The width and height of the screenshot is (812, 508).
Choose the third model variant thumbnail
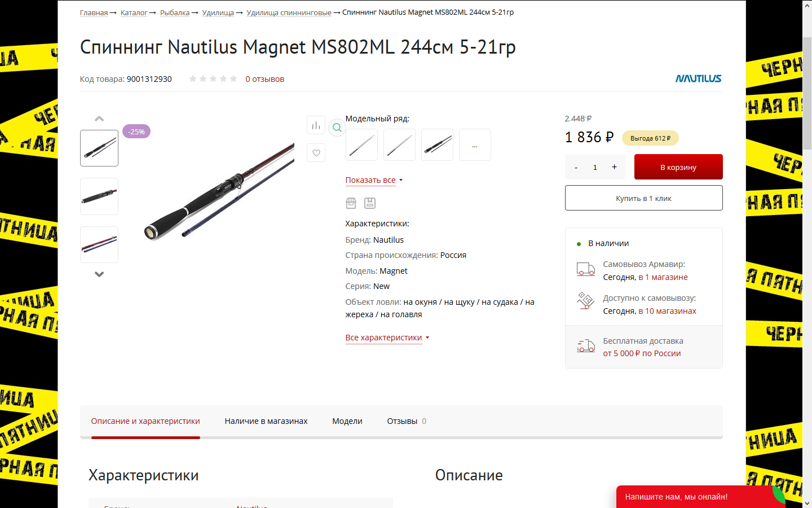coord(437,144)
